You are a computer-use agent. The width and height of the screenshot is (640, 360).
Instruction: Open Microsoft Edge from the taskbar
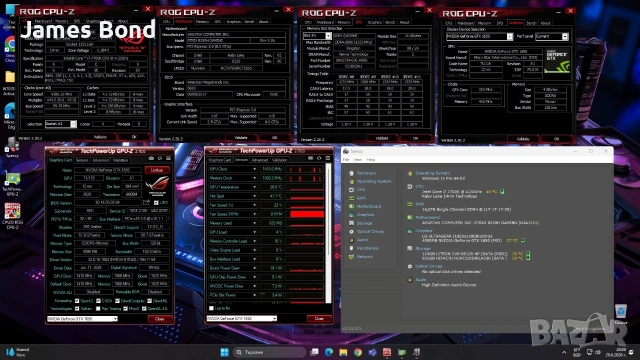329,352
